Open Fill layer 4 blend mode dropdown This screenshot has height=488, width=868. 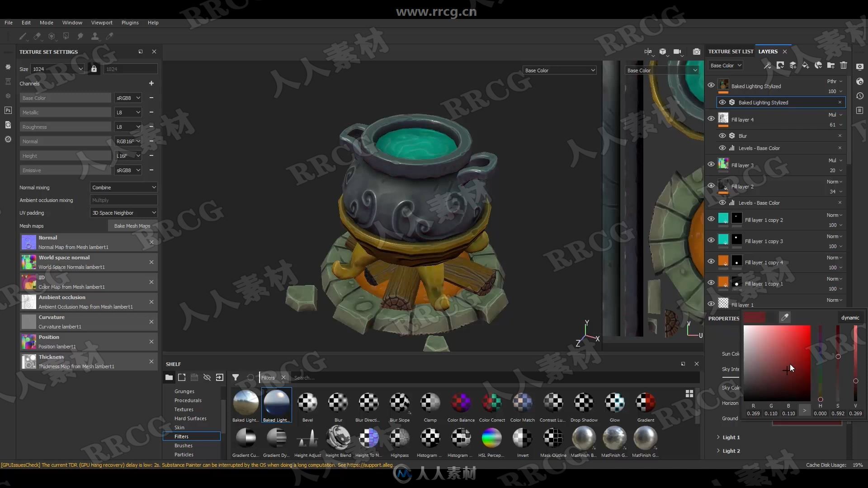835,115
